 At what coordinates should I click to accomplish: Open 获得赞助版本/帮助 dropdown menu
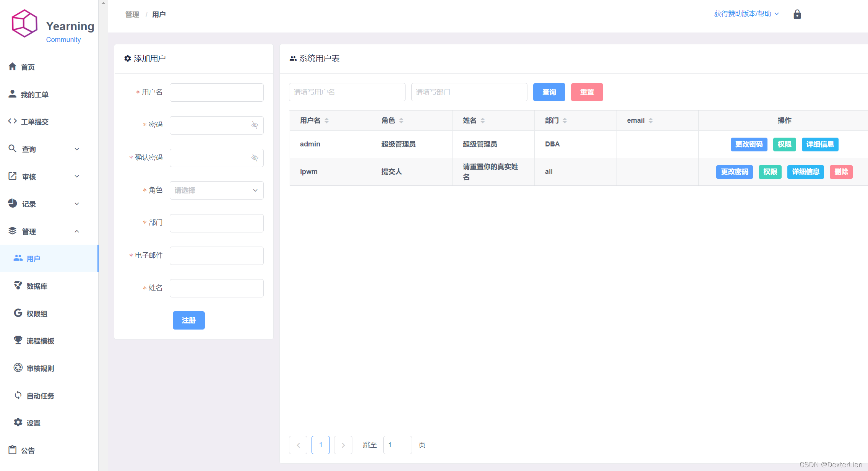tap(746, 14)
